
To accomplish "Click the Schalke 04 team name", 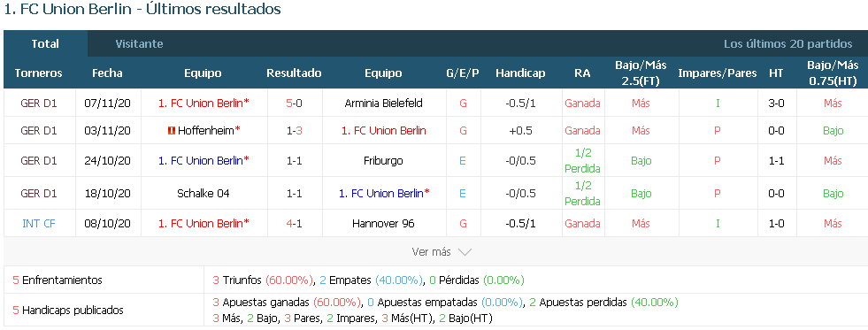I will pos(204,193).
